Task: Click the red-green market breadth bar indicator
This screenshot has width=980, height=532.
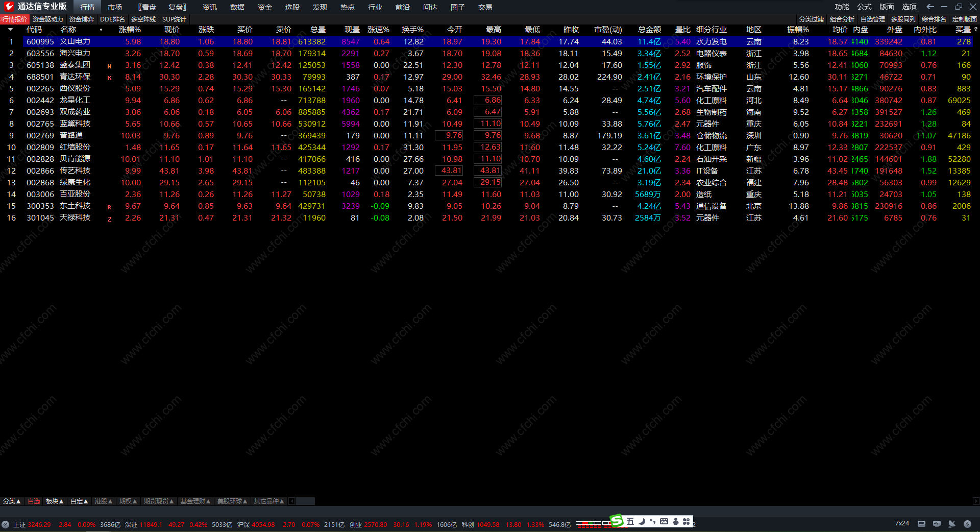Action: [593, 524]
